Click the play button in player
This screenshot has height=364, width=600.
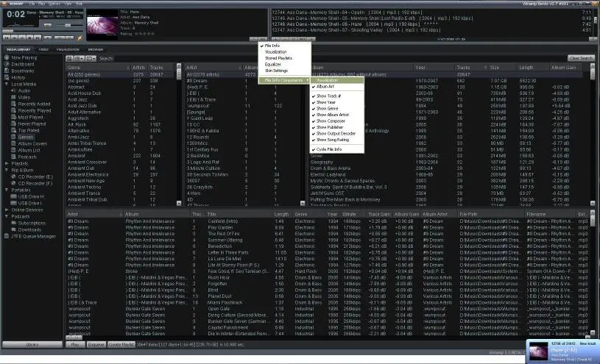[14, 38]
